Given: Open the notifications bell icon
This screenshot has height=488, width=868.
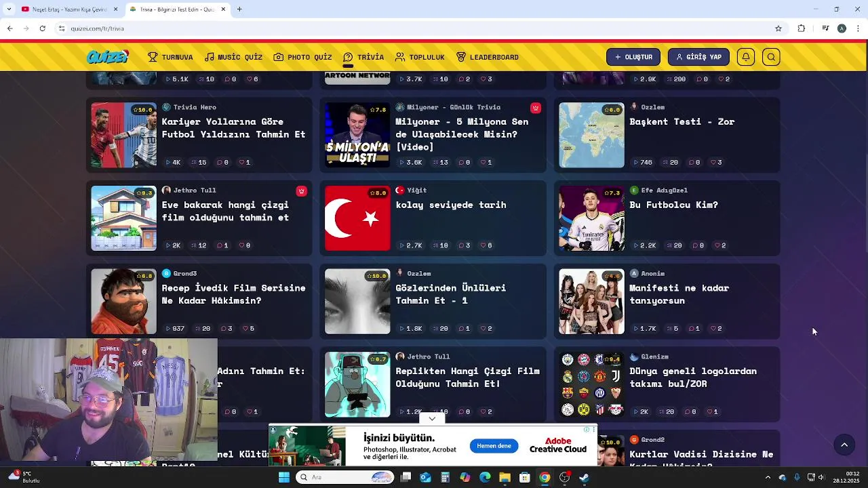Looking at the screenshot, I should tap(746, 57).
